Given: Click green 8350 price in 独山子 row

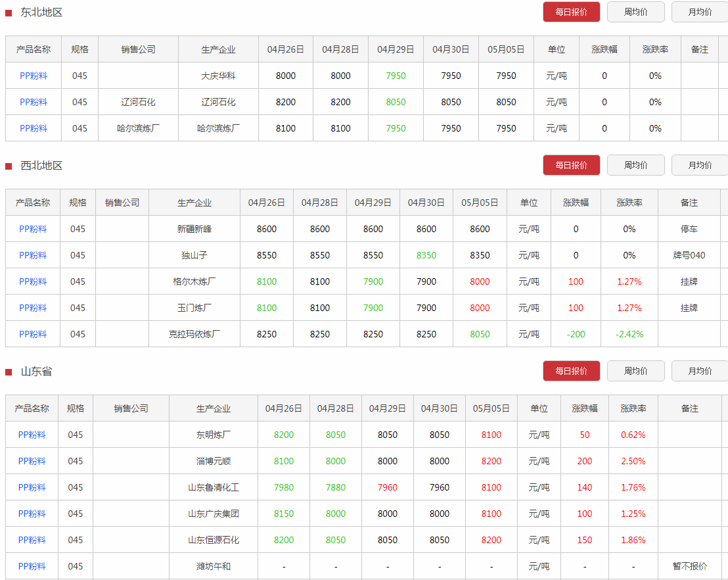Looking at the screenshot, I should pos(426,255).
